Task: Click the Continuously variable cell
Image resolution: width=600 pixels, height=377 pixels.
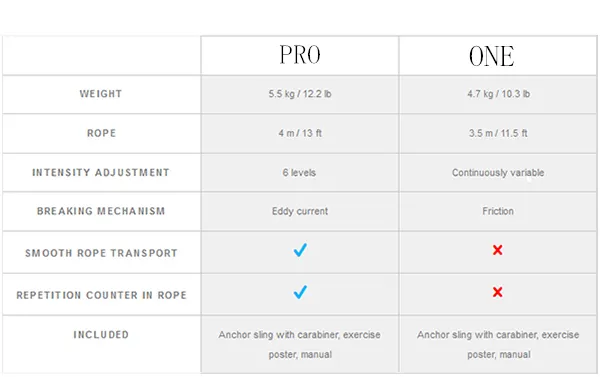Action: [498, 173]
